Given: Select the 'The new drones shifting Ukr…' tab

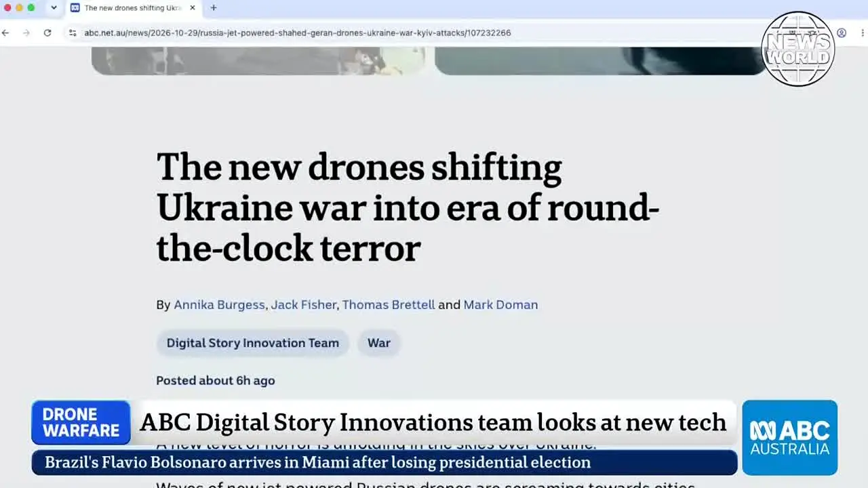Looking at the screenshot, I should (134, 8).
